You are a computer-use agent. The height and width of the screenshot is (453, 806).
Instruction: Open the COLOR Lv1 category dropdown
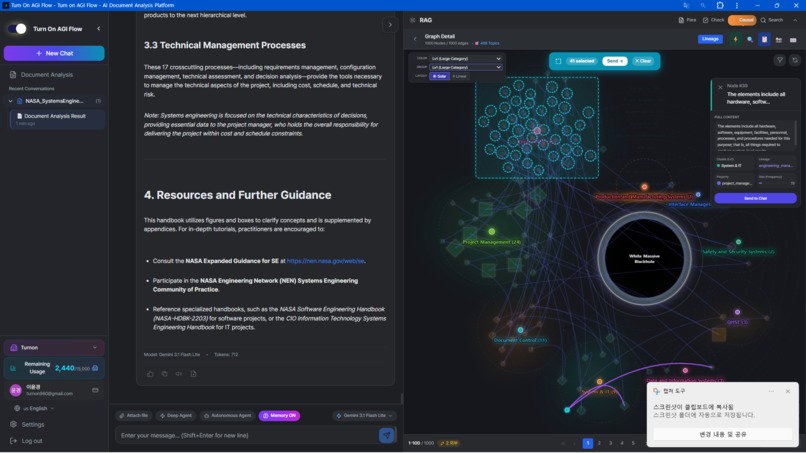(x=466, y=59)
